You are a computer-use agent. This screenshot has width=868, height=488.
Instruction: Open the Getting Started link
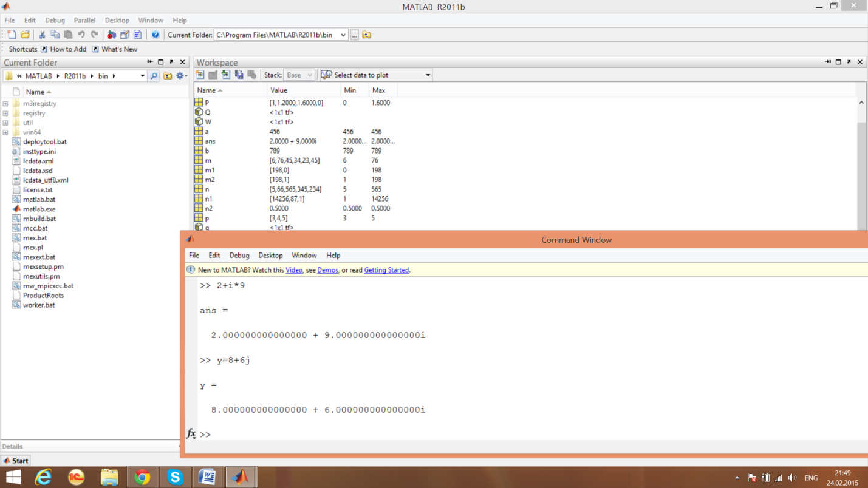[386, 270]
